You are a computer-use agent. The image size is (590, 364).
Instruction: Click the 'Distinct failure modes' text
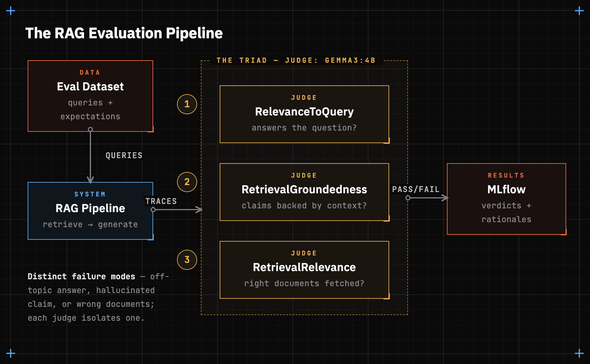click(x=81, y=276)
